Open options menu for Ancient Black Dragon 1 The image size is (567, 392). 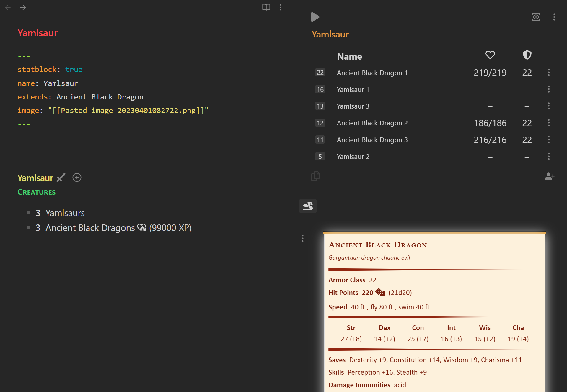[x=549, y=72]
